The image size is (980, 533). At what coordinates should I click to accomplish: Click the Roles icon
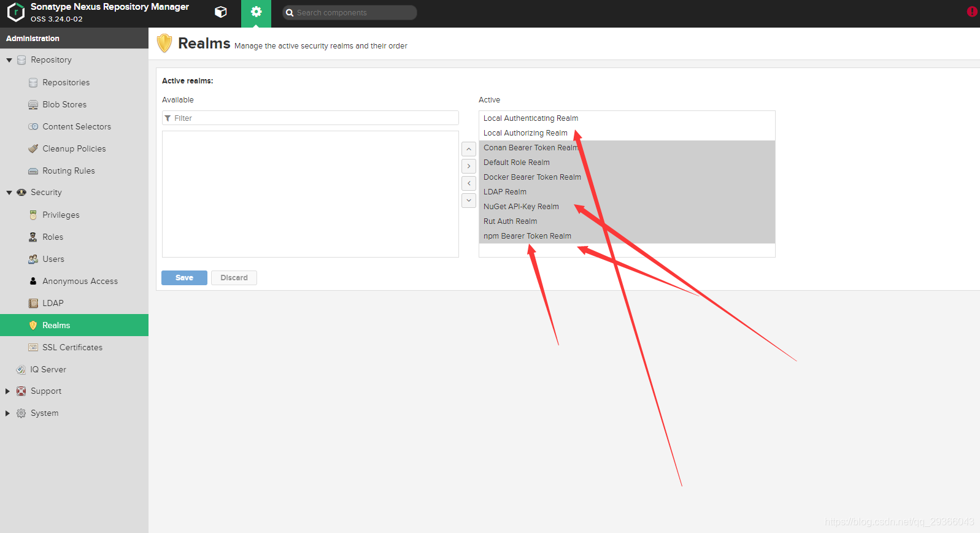coord(33,237)
